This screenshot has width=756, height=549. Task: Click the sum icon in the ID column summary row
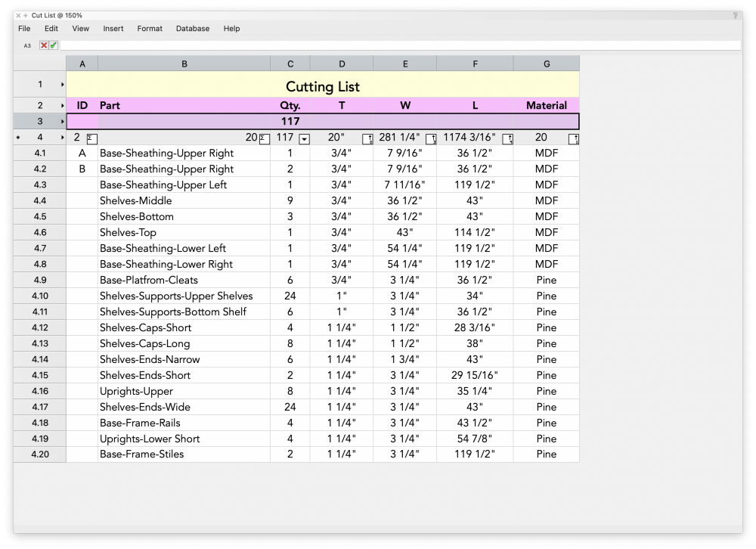click(x=91, y=139)
